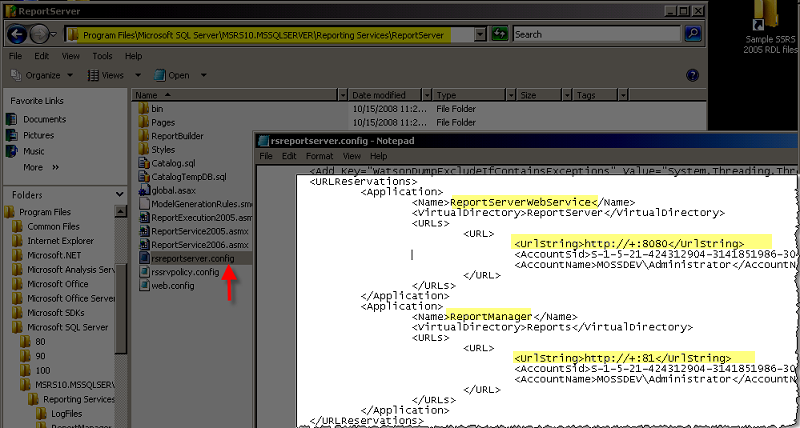Image resolution: width=800 pixels, height=428 pixels.
Task: Click into the Explorer Search box
Action: coord(596,35)
